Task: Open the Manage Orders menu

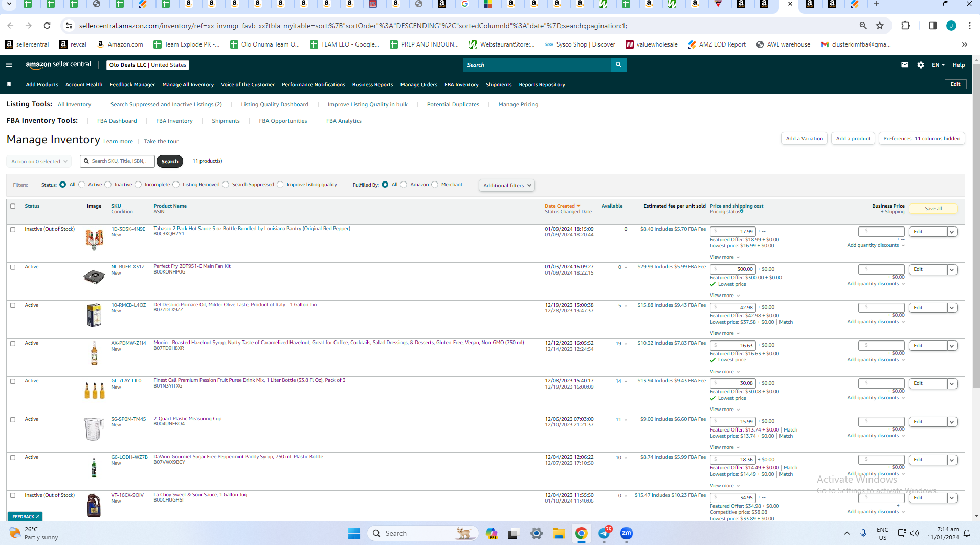Action: click(x=418, y=85)
